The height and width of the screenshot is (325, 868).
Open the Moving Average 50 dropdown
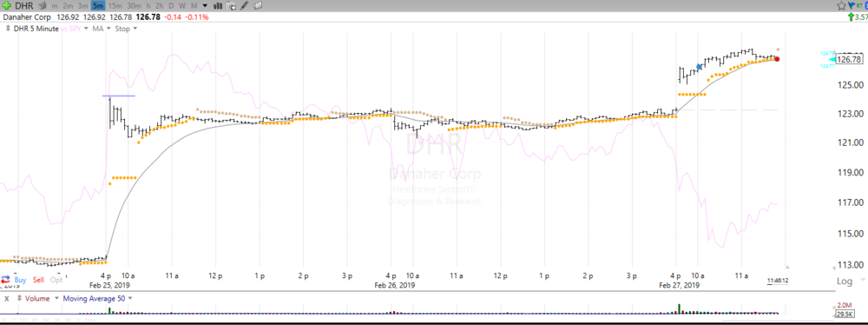tap(130, 298)
